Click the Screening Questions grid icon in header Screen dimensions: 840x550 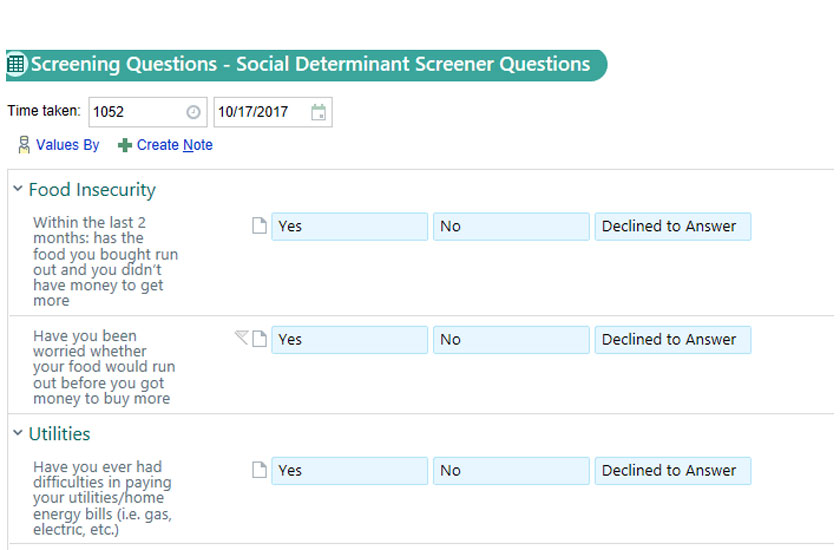(17, 65)
